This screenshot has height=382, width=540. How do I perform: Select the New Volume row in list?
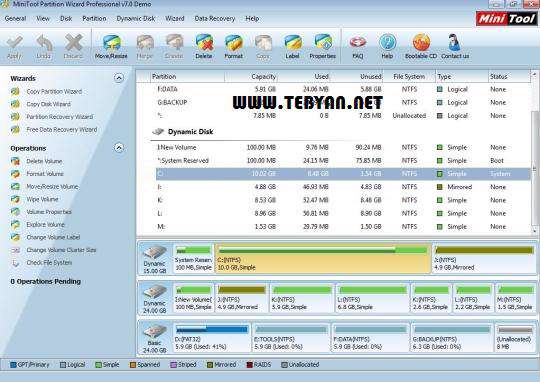pyautogui.click(x=343, y=147)
